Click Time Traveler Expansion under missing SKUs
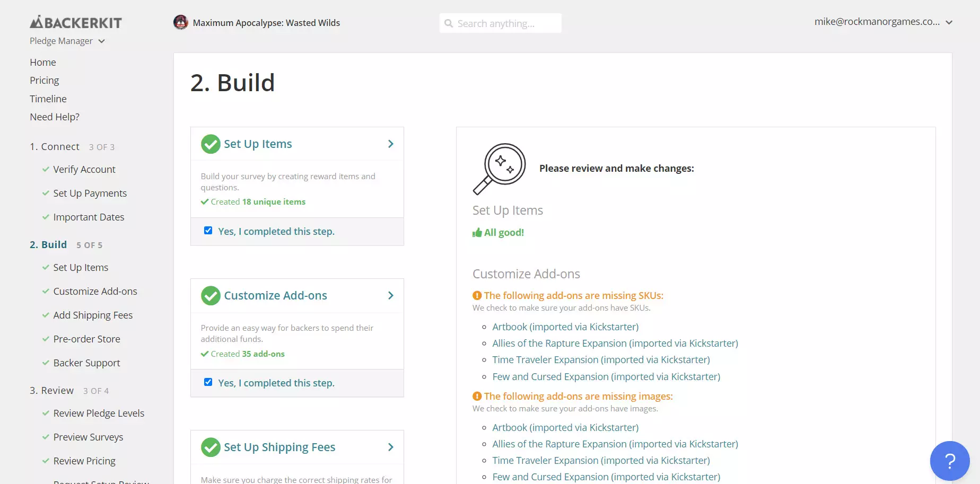The width and height of the screenshot is (980, 484). coord(601,359)
